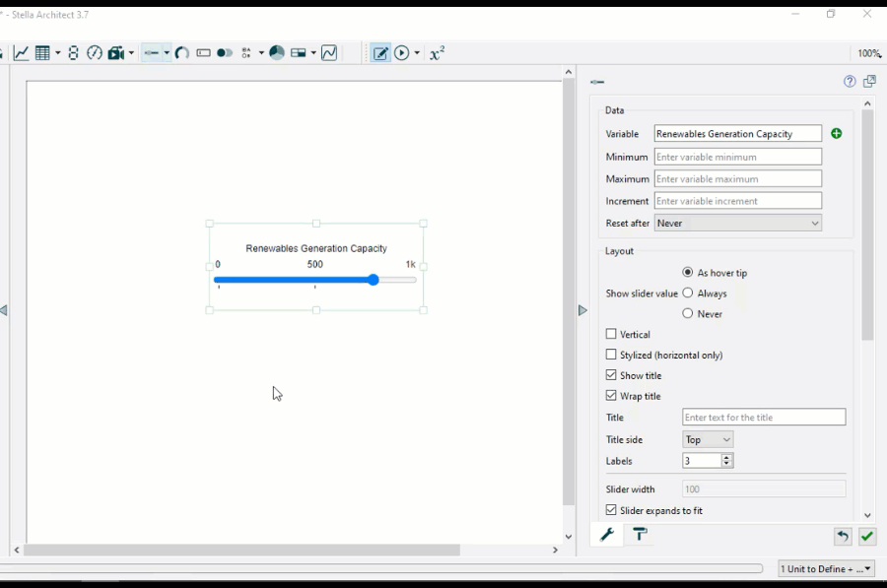The width and height of the screenshot is (887, 588).
Task: Select the numeric input box tool
Action: (203, 53)
